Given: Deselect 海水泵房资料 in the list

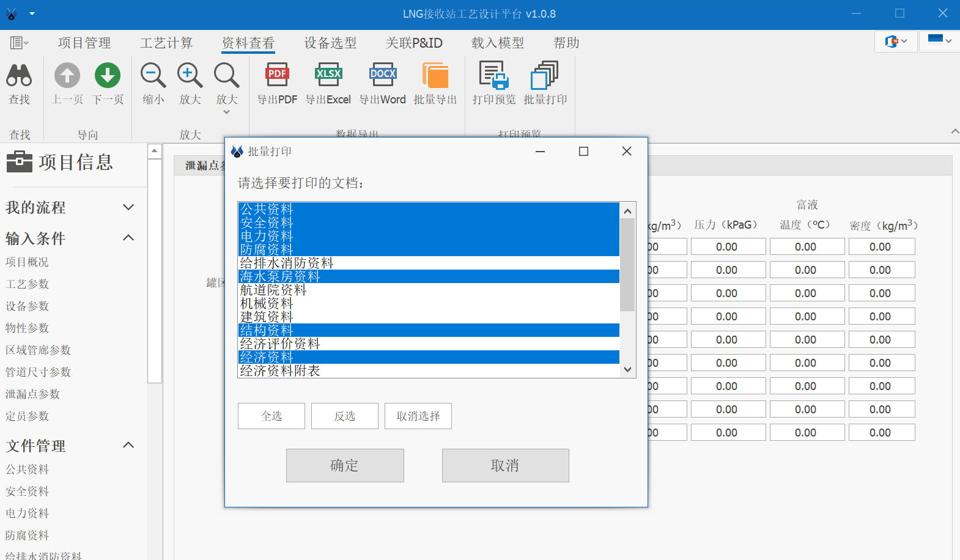Looking at the screenshot, I should click(429, 276).
